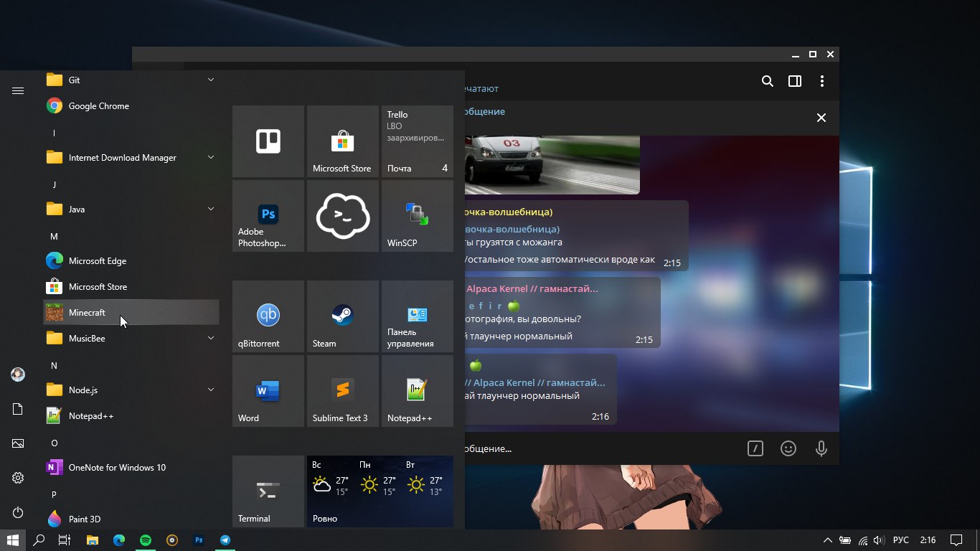Expand the Node.js folder

coord(131,390)
